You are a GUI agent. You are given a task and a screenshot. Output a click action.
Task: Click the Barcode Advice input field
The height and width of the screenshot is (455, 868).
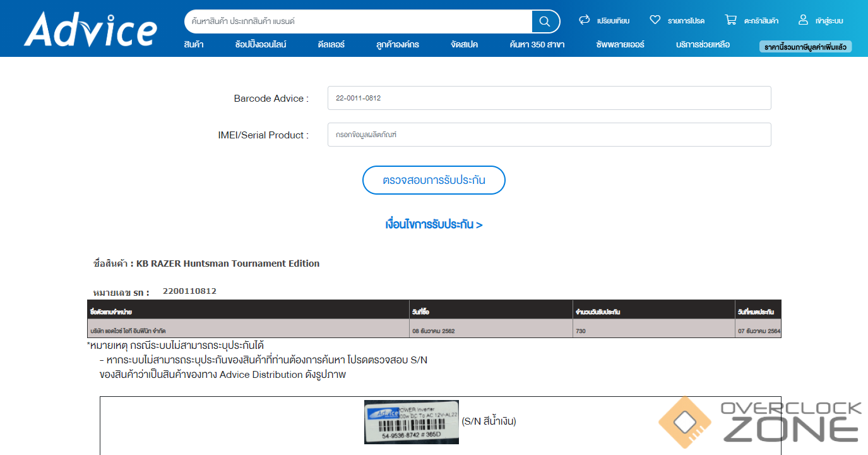pos(549,98)
